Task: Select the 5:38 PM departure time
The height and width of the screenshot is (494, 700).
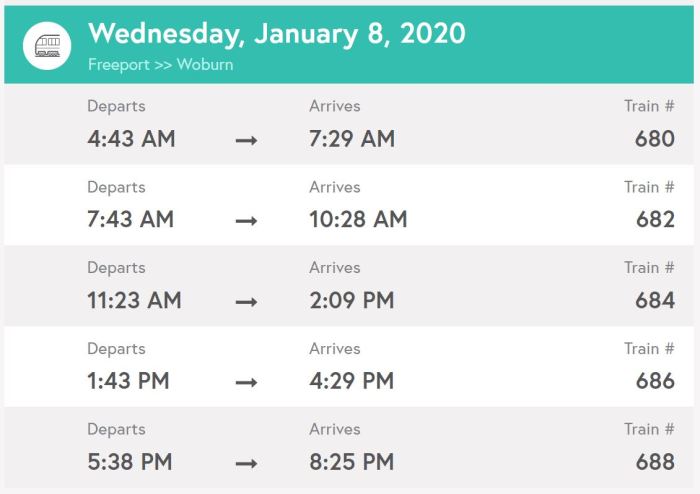Action: 130,463
